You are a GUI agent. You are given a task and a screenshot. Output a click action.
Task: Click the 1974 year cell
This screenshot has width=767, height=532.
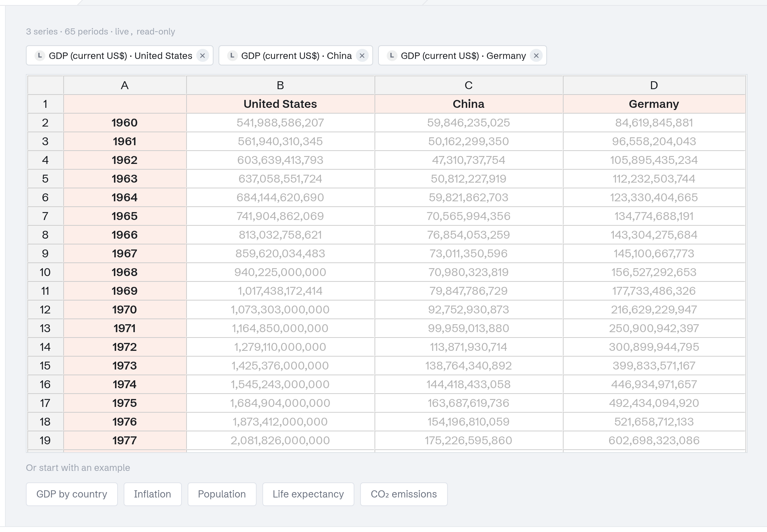point(125,384)
